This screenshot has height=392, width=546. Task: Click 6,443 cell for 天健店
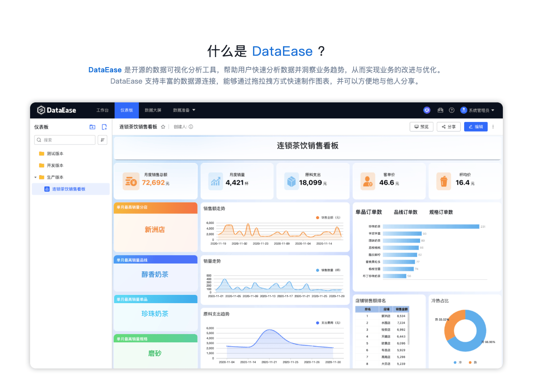(x=401, y=336)
